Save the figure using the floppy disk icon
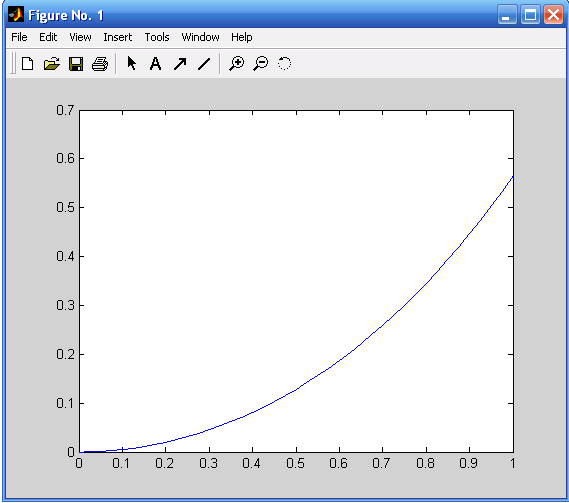Viewport: 569px width, 503px height. [x=76, y=64]
